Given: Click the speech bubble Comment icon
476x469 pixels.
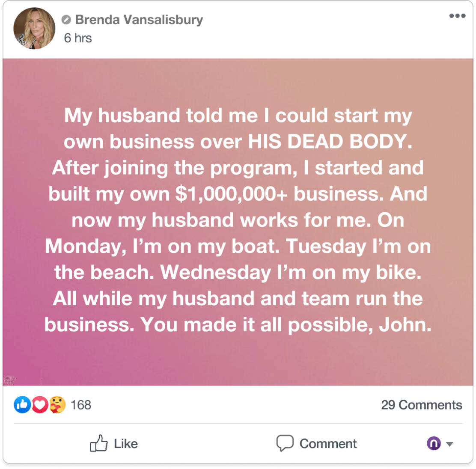Looking at the screenshot, I should pos(285,443).
